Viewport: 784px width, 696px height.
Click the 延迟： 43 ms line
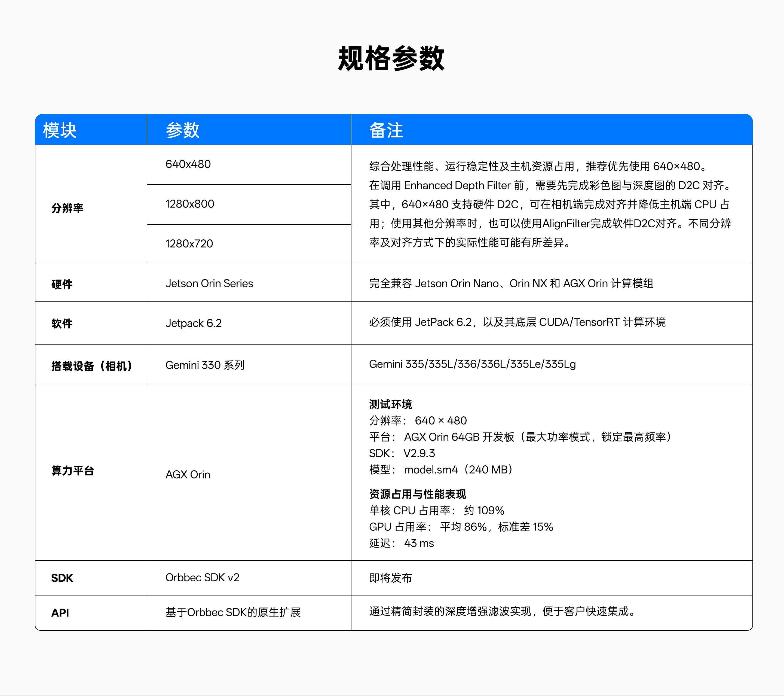tap(402, 543)
